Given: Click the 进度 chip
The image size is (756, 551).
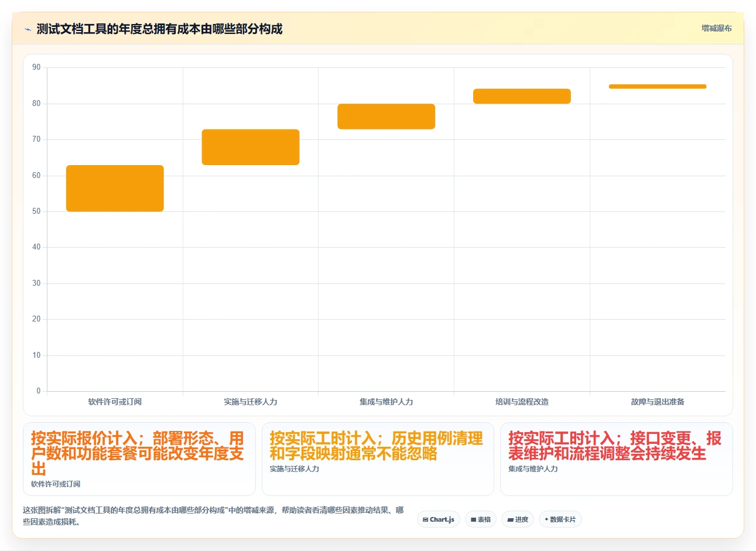Looking at the screenshot, I should pos(518,519).
